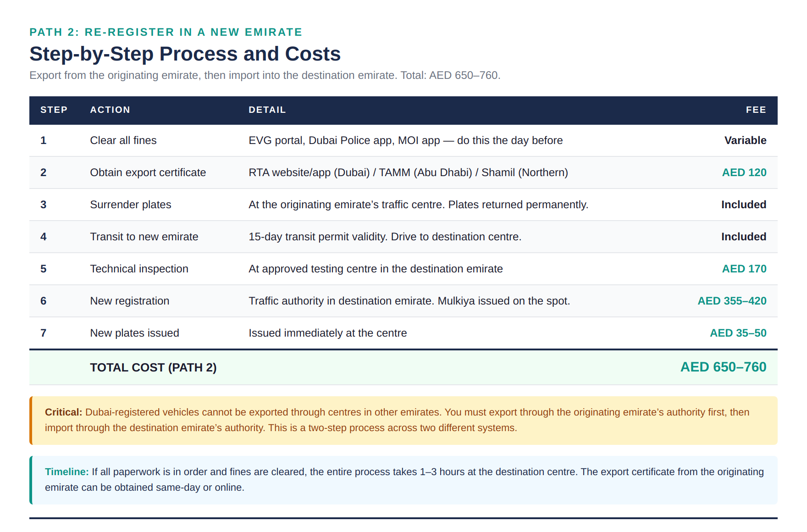Click the 'Technical inspection' step
The height and width of the screenshot is (532, 807).
[x=139, y=269]
